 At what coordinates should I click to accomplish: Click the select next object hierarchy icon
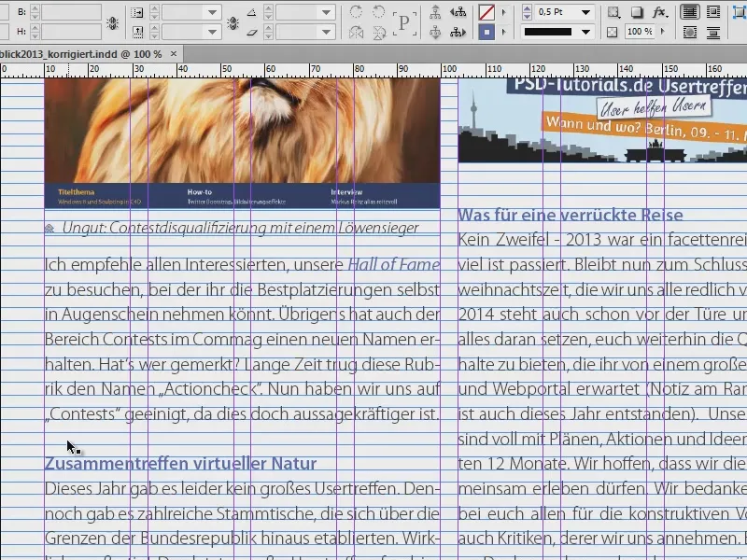coord(458,31)
